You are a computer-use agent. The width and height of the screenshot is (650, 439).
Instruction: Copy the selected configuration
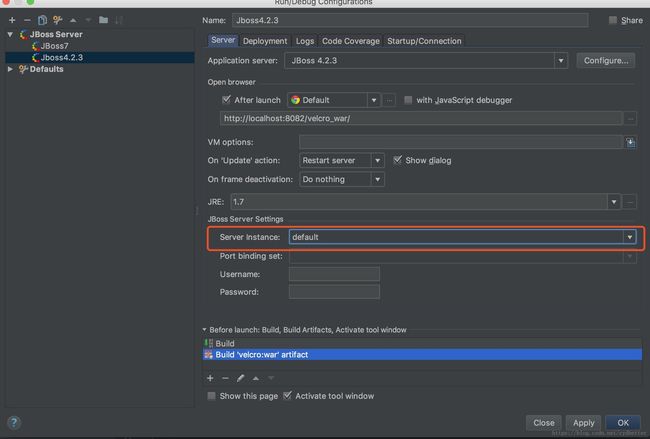42,20
